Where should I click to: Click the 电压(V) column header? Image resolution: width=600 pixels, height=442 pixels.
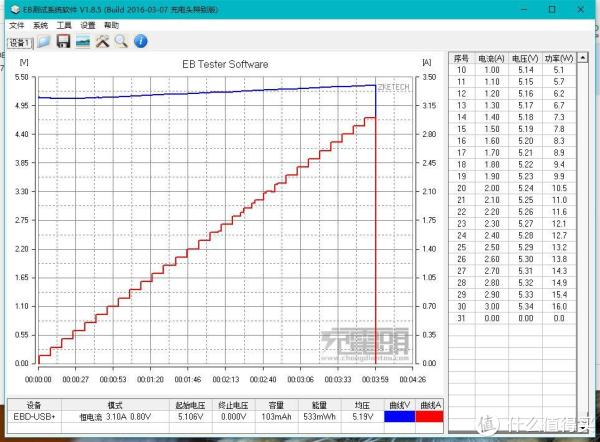(525, 59)
